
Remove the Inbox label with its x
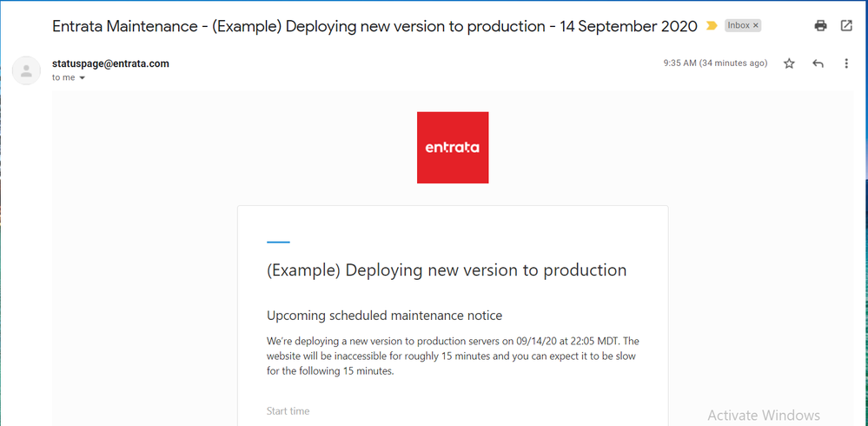pyautogui.click(x=756, y=25)
